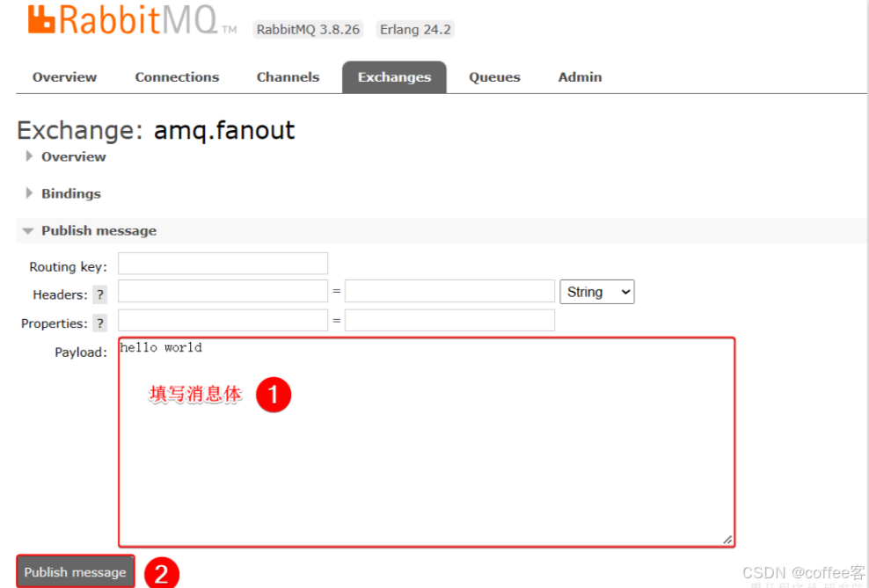Viewport: 869px width, 588px height.
Task: Switch to the Connections tab
Action: 177,77
